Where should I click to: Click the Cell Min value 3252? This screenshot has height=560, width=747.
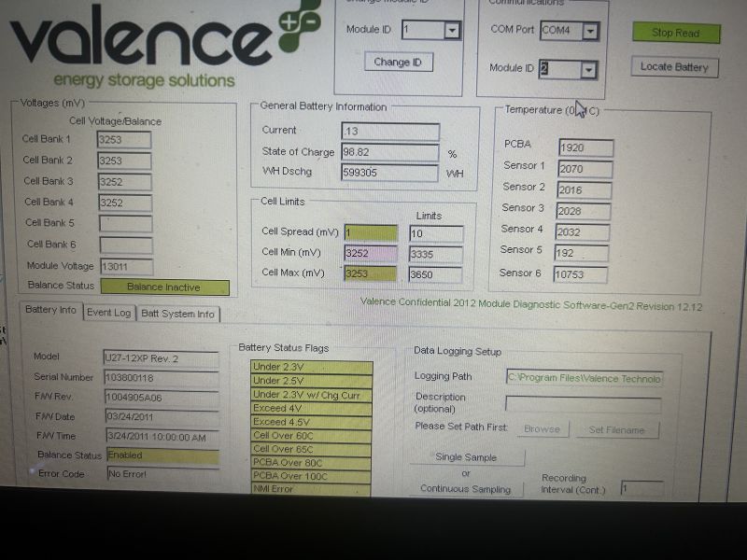(371, 253)
